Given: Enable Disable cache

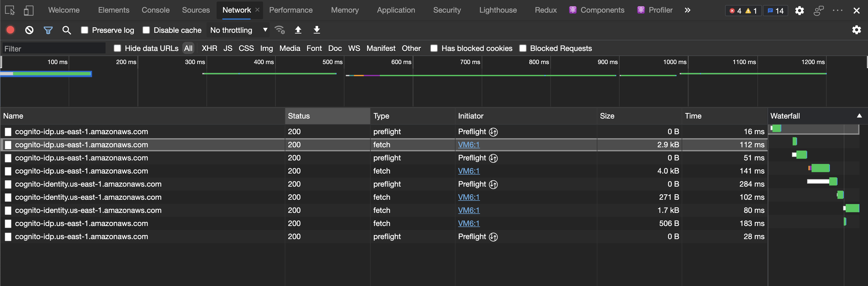Looking at the screenshot, I should (146, 30).
